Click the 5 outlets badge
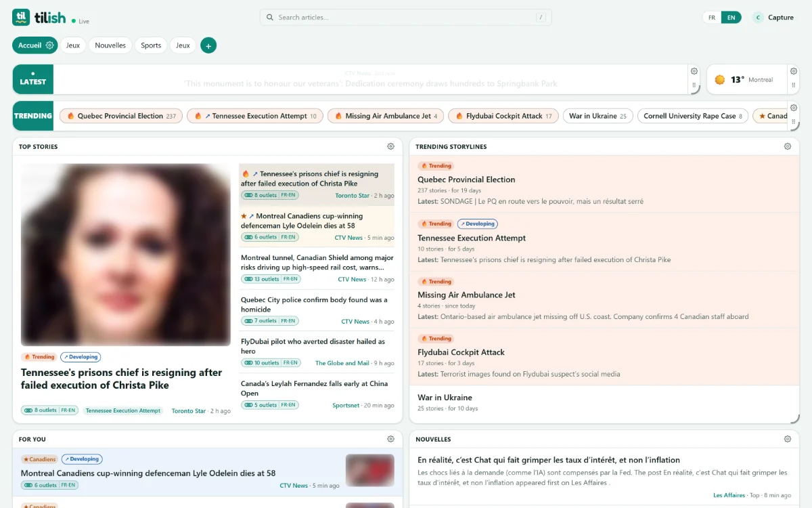812x508 pixels. click(270, 405)
